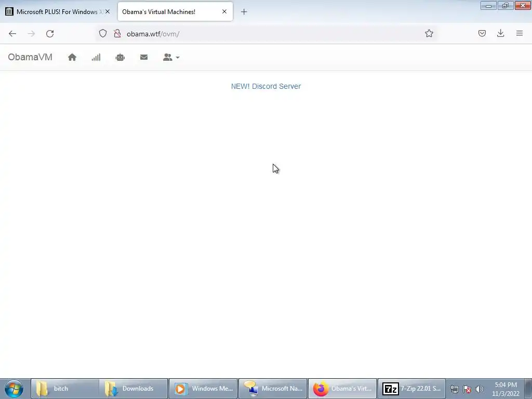Click the network tray icon
This screenshot has height=399, width=532.
(x=454, y=389)
